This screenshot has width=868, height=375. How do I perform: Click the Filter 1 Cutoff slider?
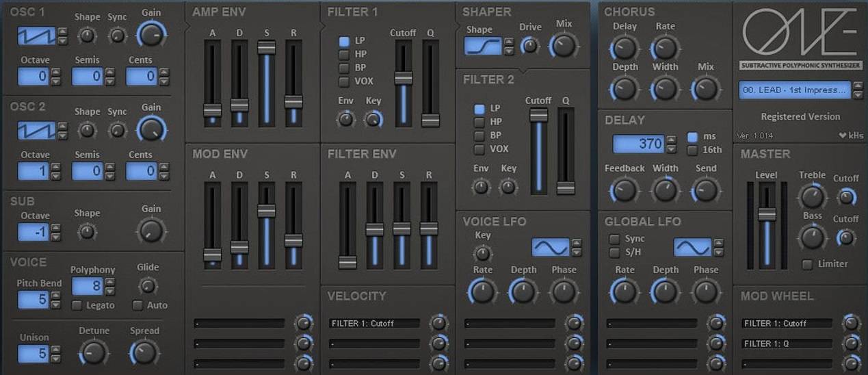pyautogui.click(x=403, y=78)
